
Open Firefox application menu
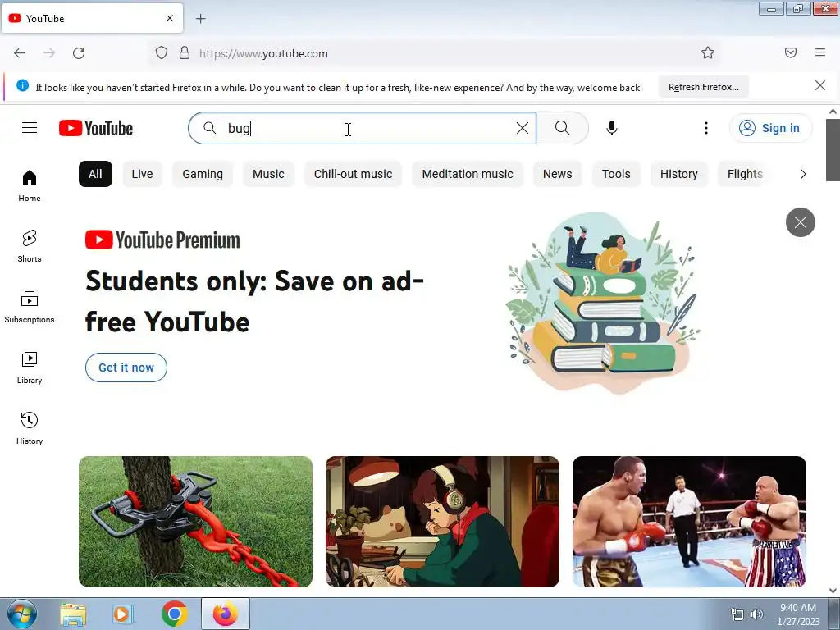click(820, 52)
